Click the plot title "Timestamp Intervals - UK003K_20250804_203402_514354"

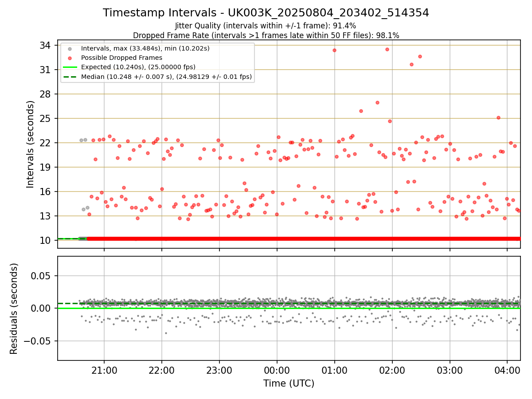[x=266, y=13]
